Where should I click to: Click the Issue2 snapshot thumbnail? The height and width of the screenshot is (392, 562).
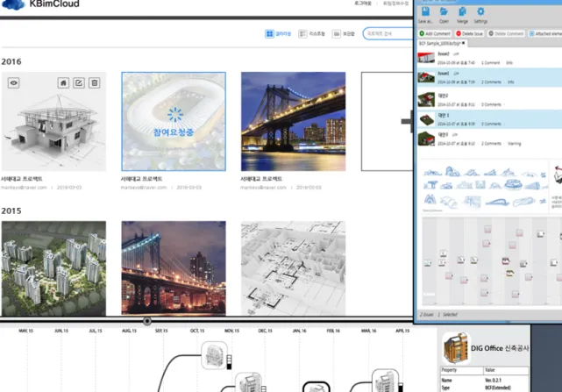point(426,57)
